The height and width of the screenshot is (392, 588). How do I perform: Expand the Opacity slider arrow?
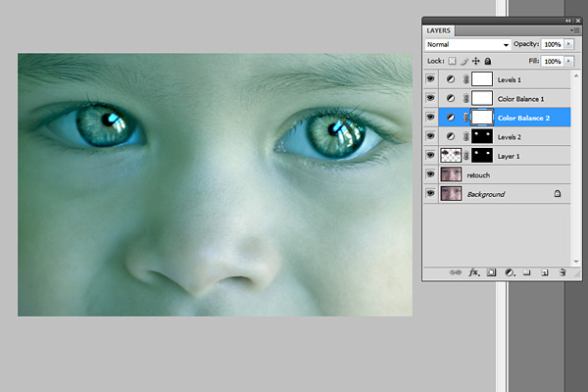tap(567, 45)
